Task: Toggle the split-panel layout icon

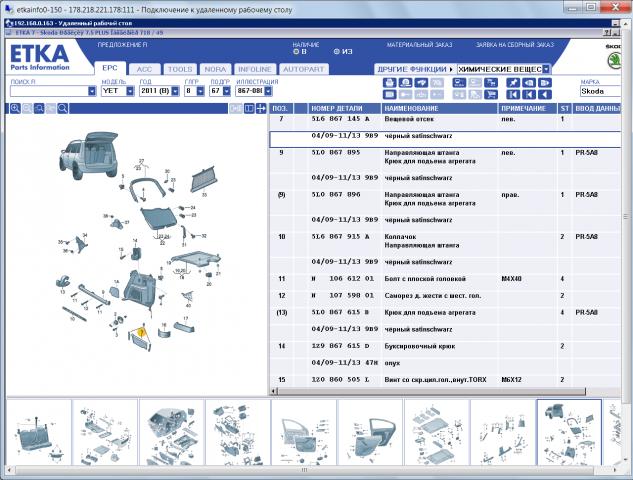Action: tap(249, 108)
